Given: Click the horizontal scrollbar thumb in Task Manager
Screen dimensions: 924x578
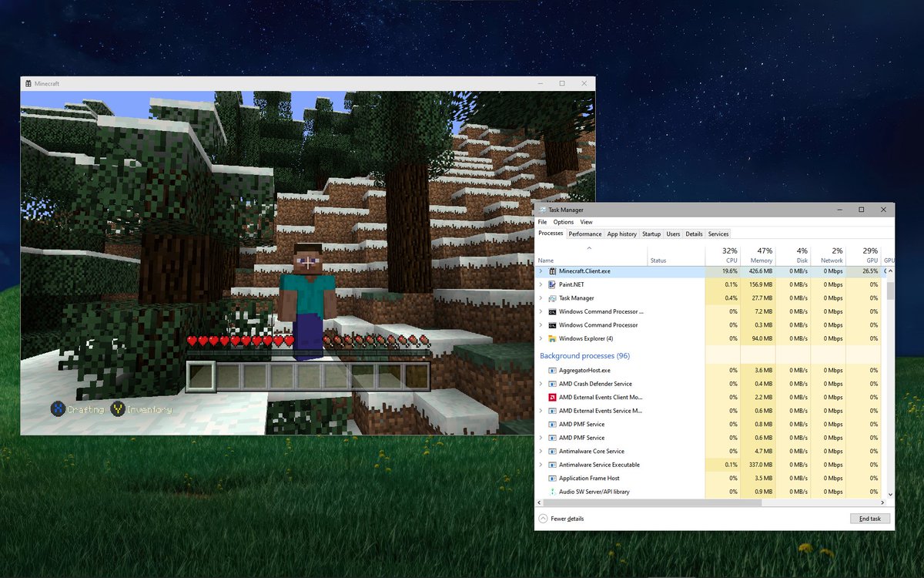Looking at the screenshot, I should click(x=652, y=502).
